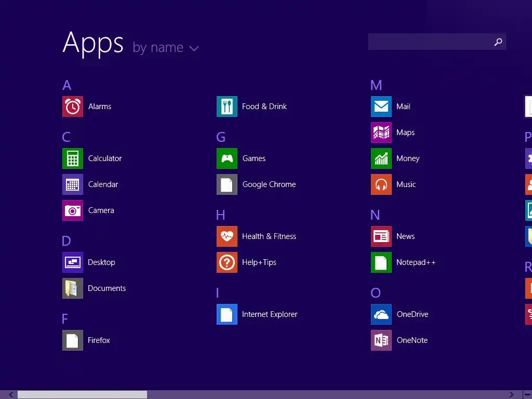Select the letter C group heading
This screenshot has height=399, width=532.
(66, 137)
